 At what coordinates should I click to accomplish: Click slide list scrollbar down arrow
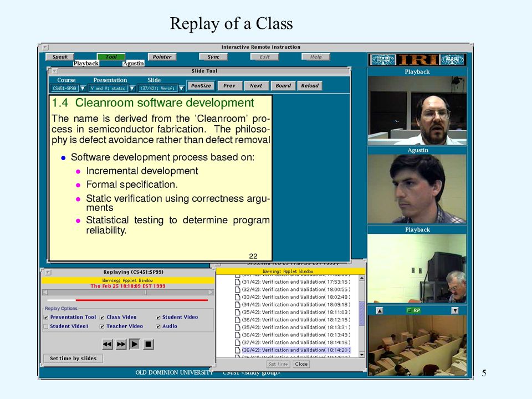pos(362,355)
